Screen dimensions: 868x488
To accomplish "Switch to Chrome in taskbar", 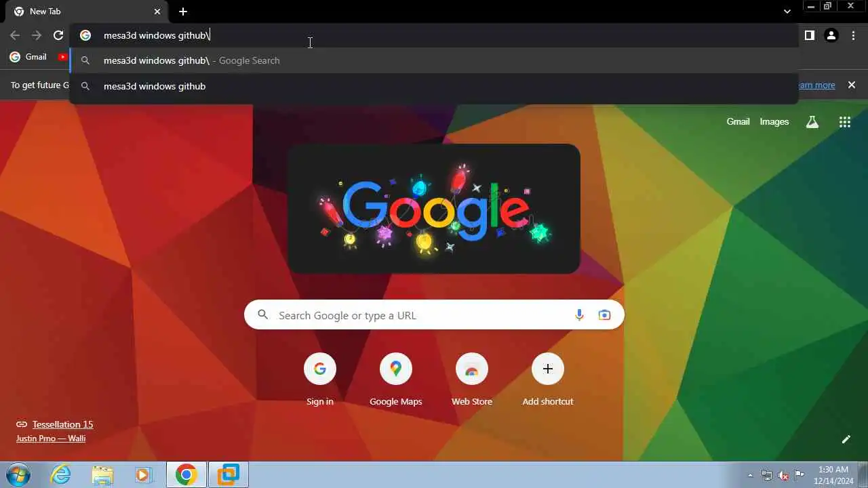I will click(186, 474).
